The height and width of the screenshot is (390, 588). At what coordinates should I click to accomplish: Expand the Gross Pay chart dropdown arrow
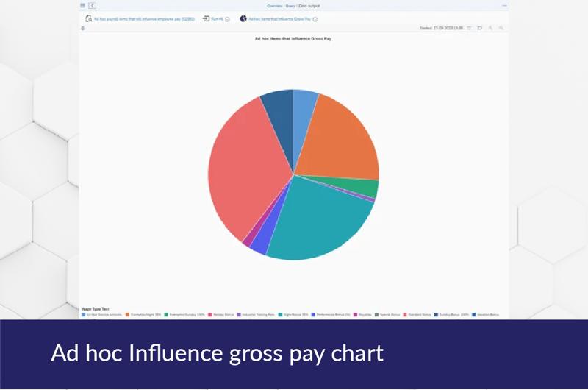[315, 19]
